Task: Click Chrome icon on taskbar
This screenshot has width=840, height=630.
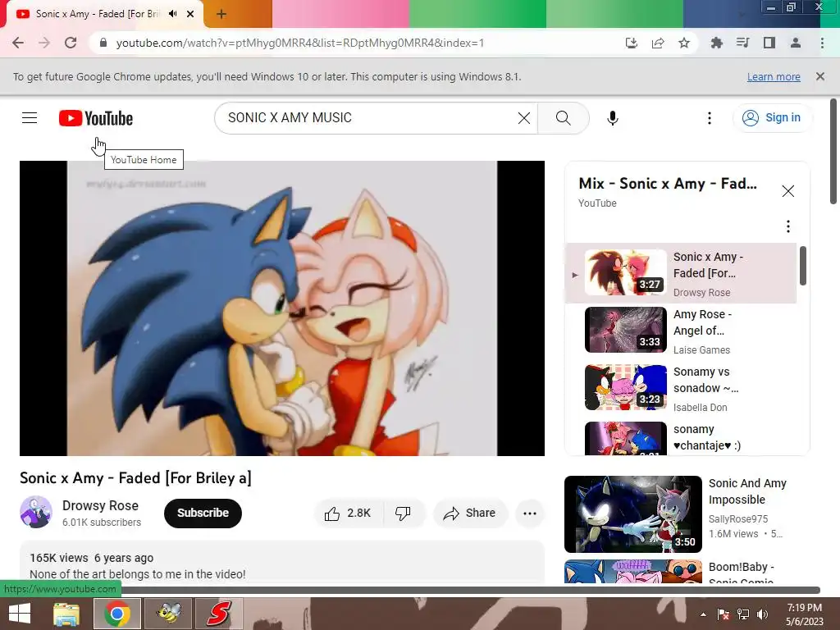Action: coord(117,614)
